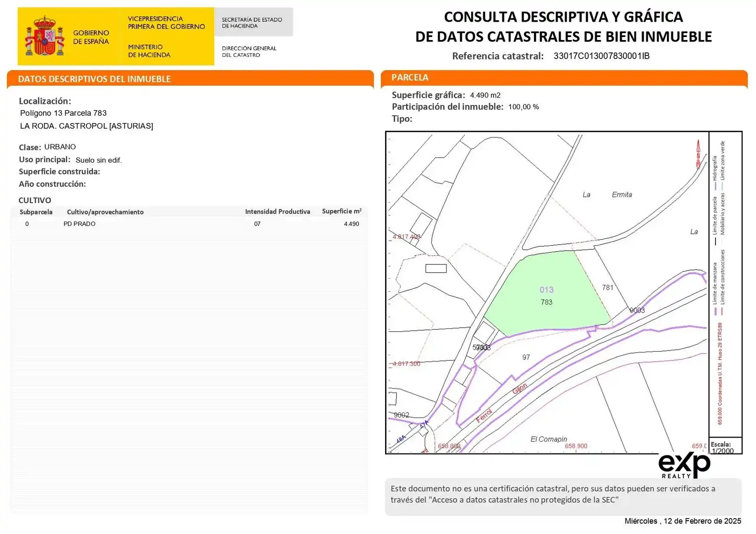The image size is (756, 534).
Task: Click the 'Cultivo/aprovechamiento' column header
Action: (105, 212)
